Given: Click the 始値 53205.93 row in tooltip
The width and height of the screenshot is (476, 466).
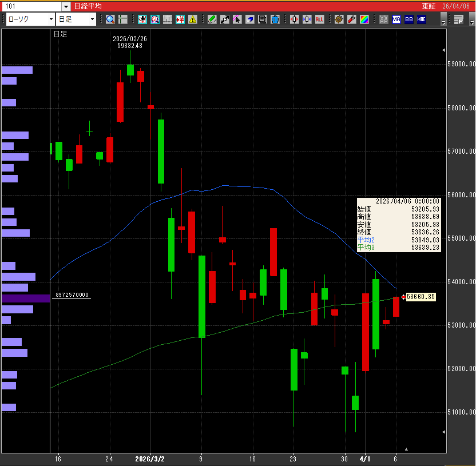Looking at the screenshot, I should pos(399,209).
